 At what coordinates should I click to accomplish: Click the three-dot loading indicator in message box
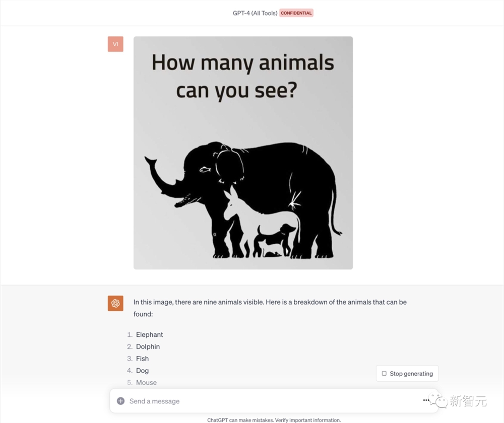coord(426,401)
